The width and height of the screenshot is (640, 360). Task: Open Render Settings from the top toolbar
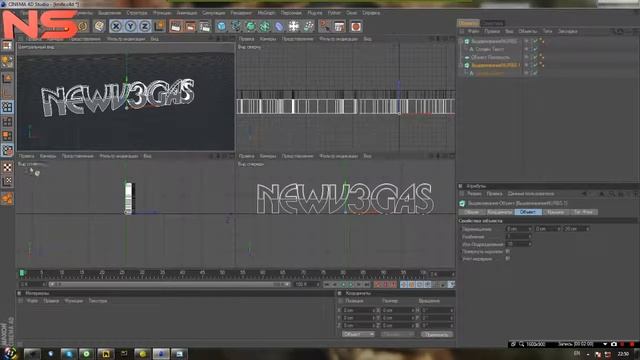click(205, 27)
